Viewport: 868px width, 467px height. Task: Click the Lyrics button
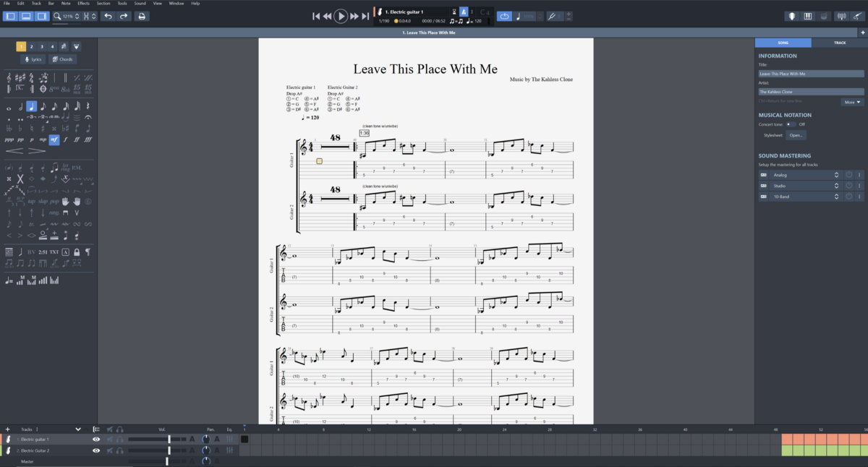(33, 59)
